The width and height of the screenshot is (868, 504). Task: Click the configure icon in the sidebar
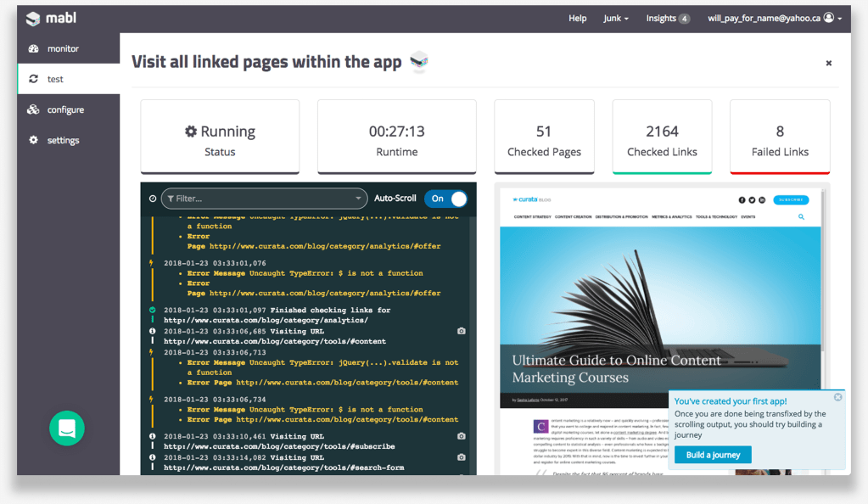tap(33, 109)
